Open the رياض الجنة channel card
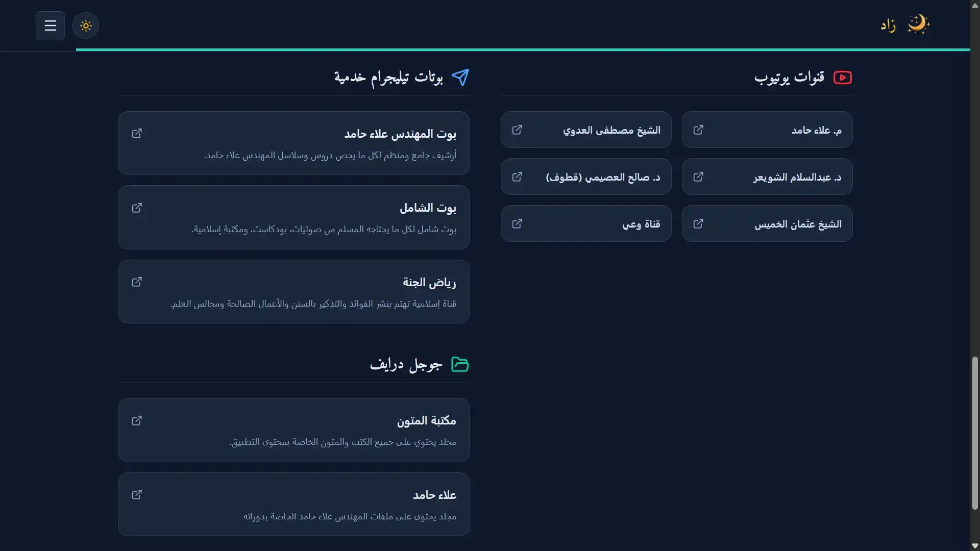 294,292
